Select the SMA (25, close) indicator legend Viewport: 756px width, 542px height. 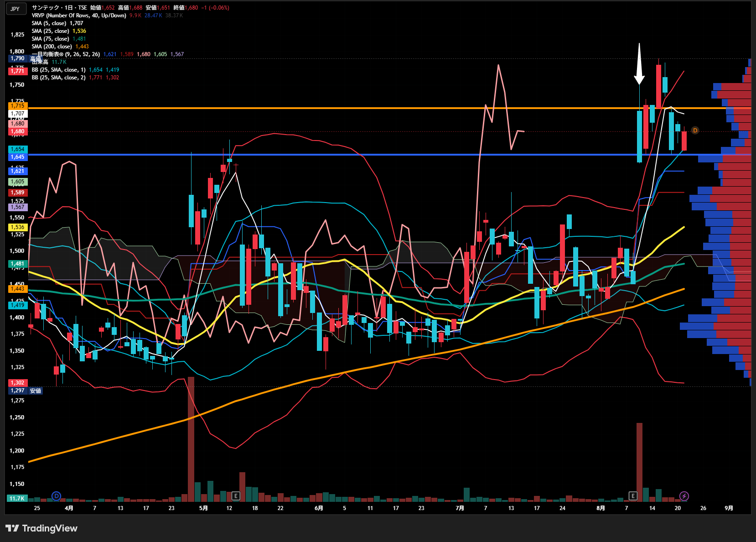coord(50,31)
